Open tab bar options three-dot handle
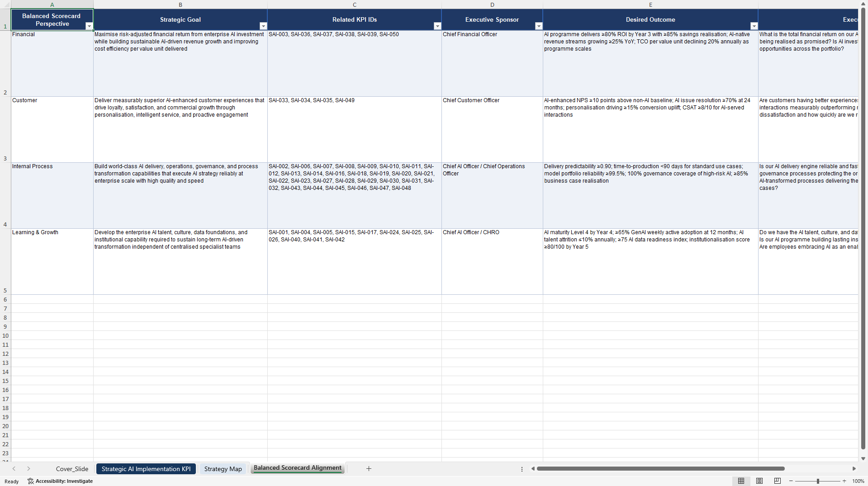Screen dimensions: 868x486 pos(522,469)
